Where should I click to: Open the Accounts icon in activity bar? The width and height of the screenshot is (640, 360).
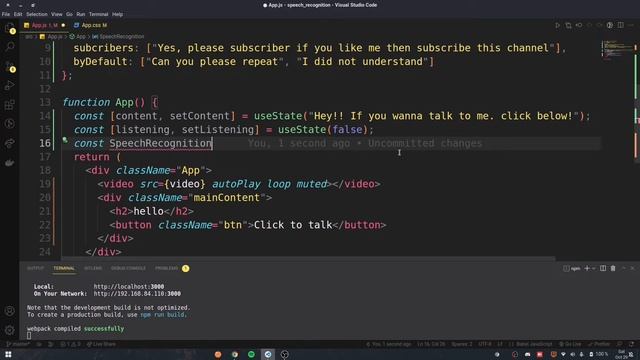click(9, 311)
